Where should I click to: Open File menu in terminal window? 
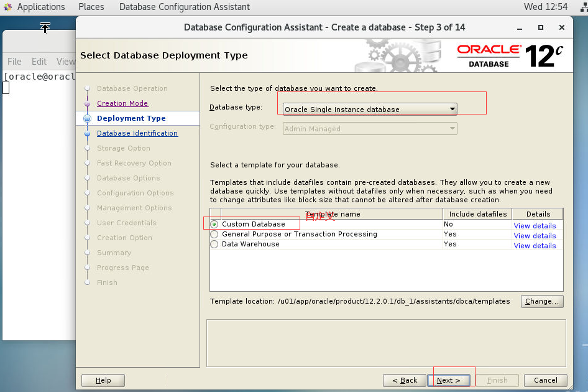(14, 61)
